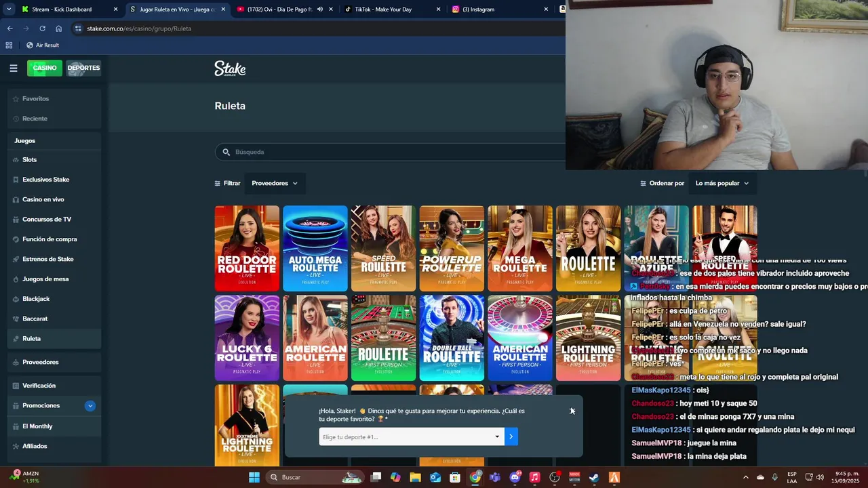Open Chrome apps grid in bookmarks bar
The height and width of the screenshot is (488, 868).
click(9, 45)
